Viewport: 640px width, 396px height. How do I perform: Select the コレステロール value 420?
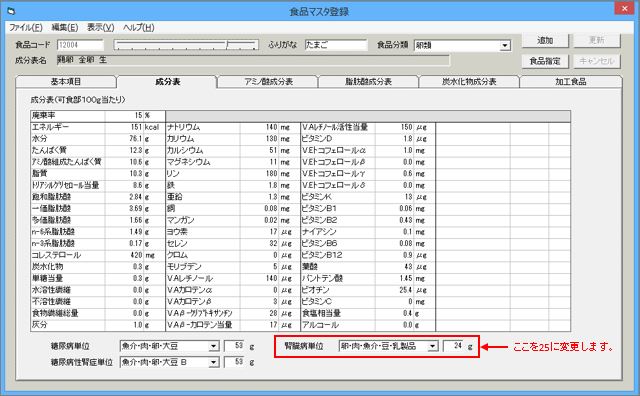[x=124, y=255]
